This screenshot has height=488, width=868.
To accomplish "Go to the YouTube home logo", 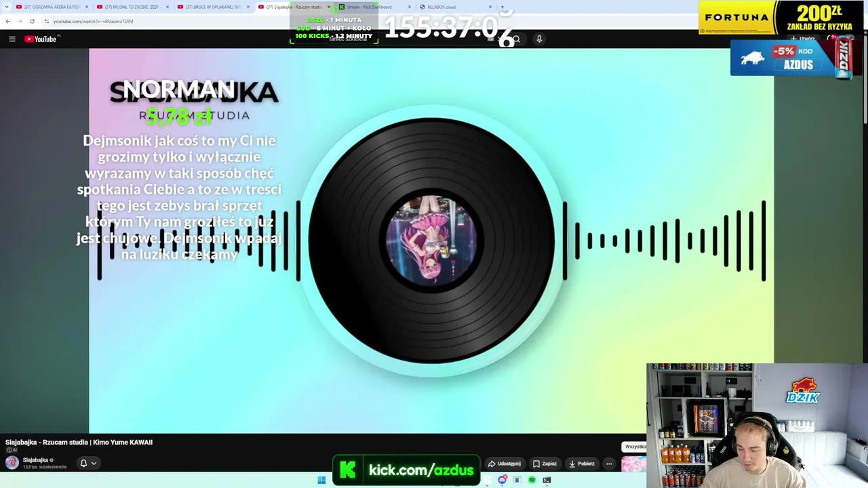I will point(42,39).
